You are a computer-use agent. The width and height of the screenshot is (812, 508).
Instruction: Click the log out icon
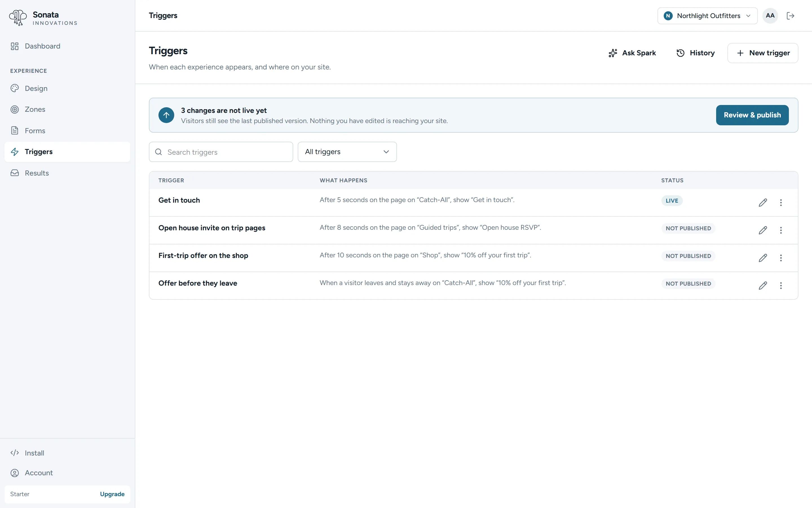pos(791,16)
